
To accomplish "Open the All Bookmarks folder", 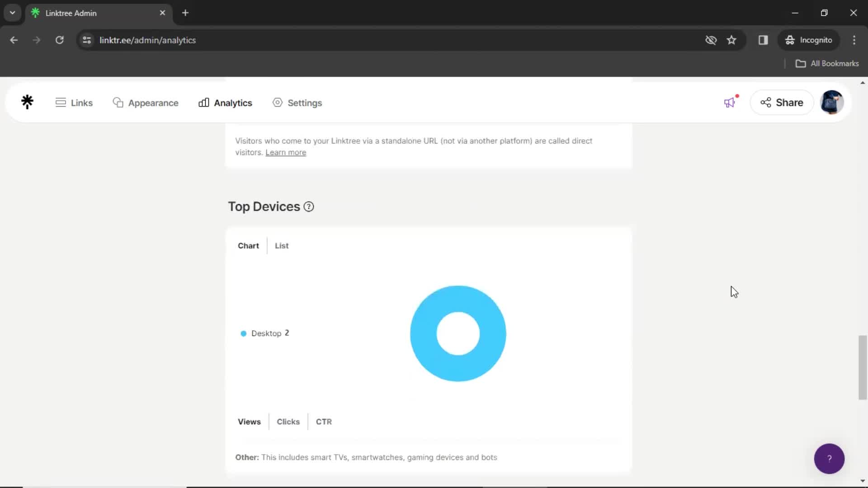I will click(x=827, y=64).
